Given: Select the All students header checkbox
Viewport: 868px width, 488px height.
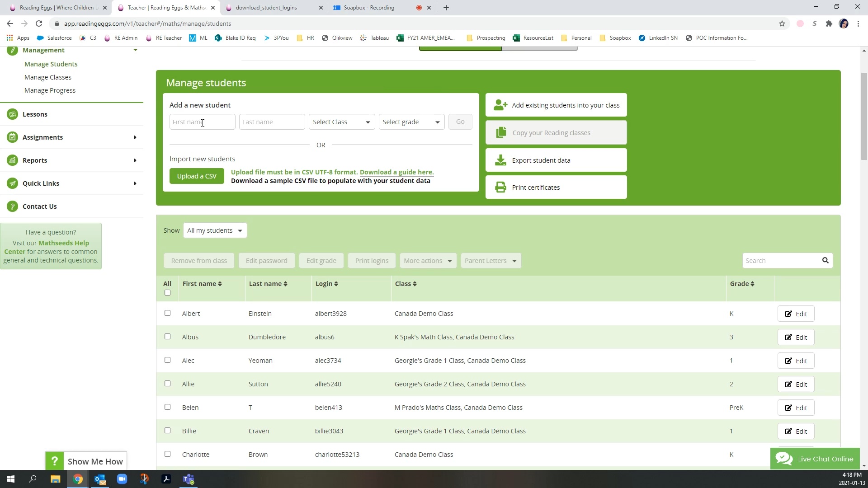Looking at the screenshot, I should (168, 293).
